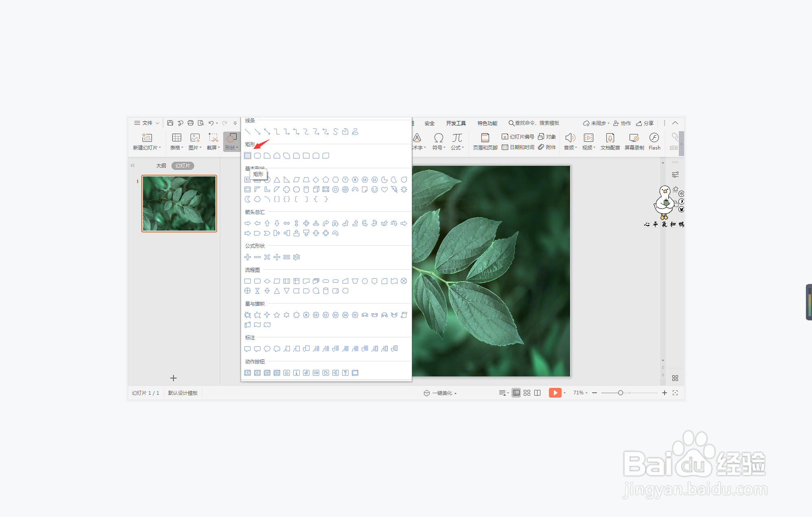Insert the smiley face shape
The image size is (812, 517).
click(375, 189)
